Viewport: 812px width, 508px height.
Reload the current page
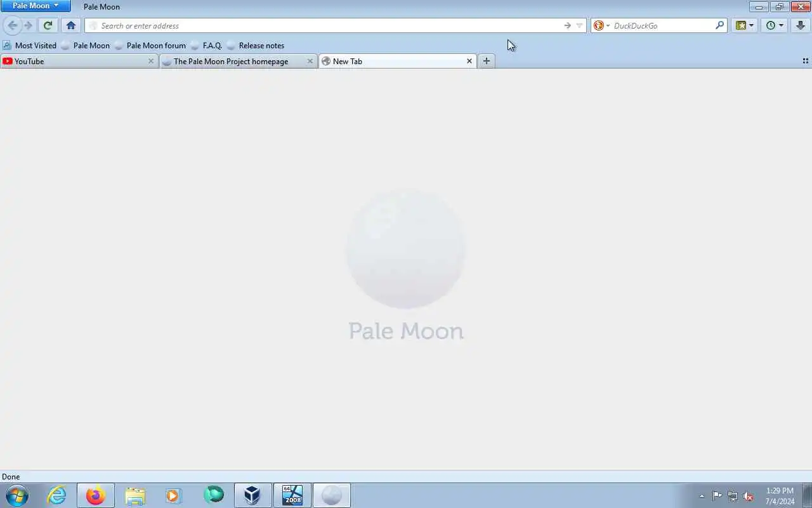[x=48, y=25]
